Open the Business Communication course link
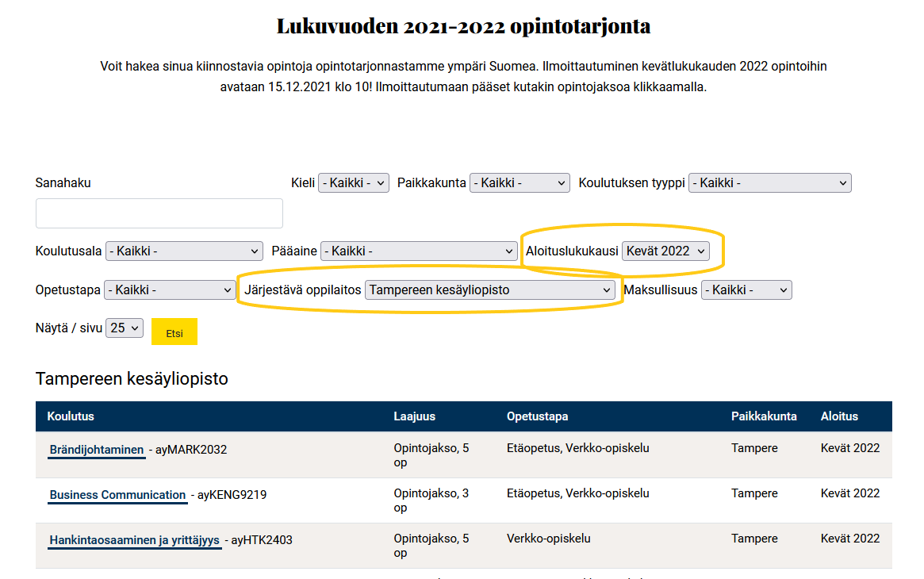The height and width of the screenshot is (579, 924). tap(117, 495)
